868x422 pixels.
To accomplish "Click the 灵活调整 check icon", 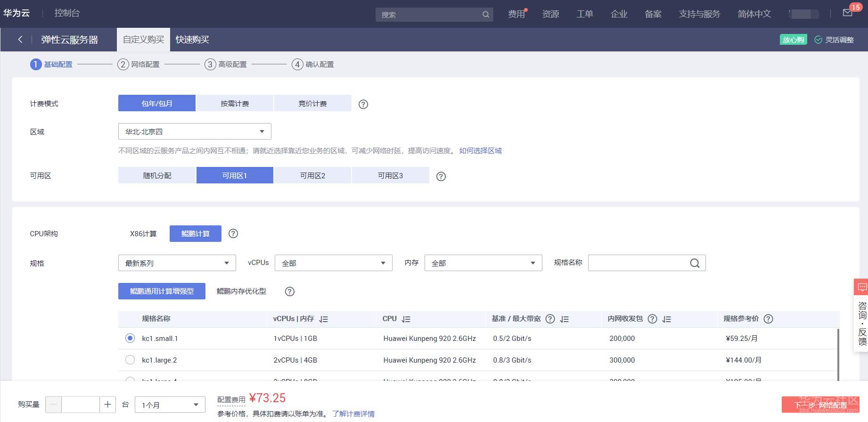I will coord(819,40).
